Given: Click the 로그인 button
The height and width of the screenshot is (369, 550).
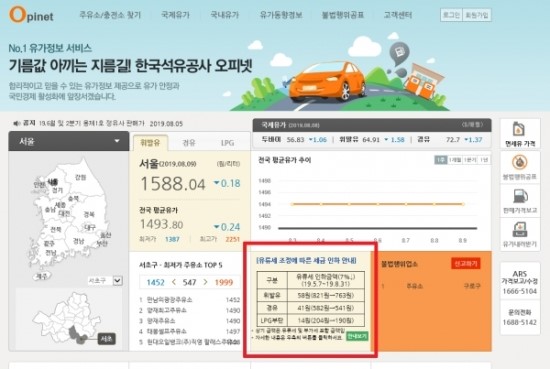Looking at the screenshot, I should coord(451,15).
